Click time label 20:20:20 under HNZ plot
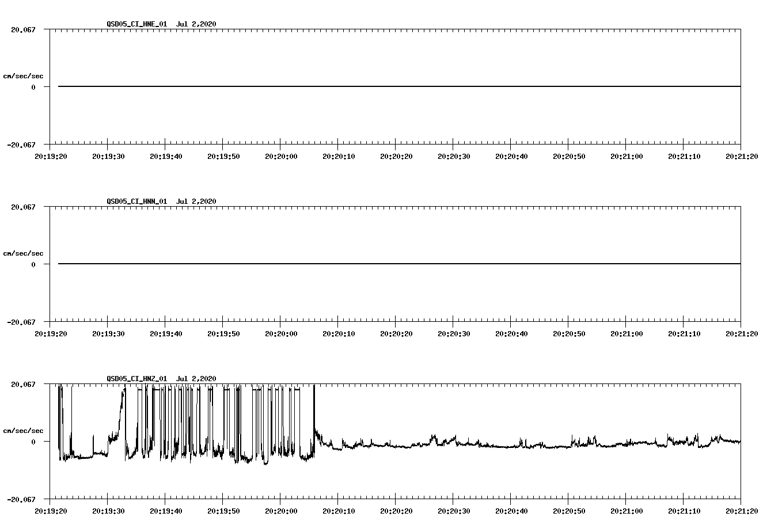The image size is (782, 532). (396, 511)
